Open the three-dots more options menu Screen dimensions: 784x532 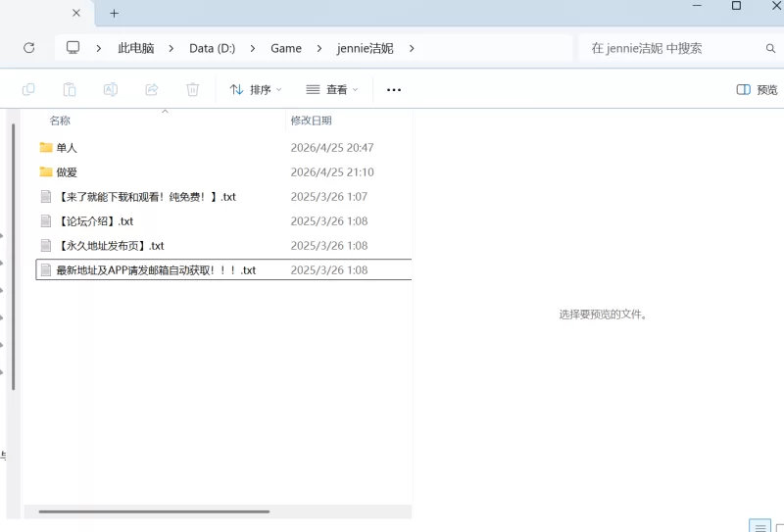click(394, 90)
